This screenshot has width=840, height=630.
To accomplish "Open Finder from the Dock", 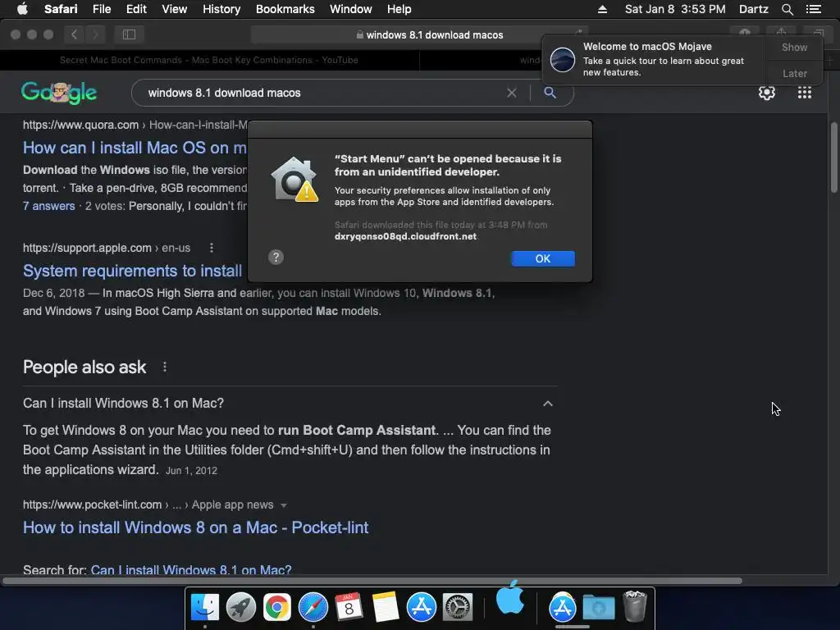I will point(205,608).
